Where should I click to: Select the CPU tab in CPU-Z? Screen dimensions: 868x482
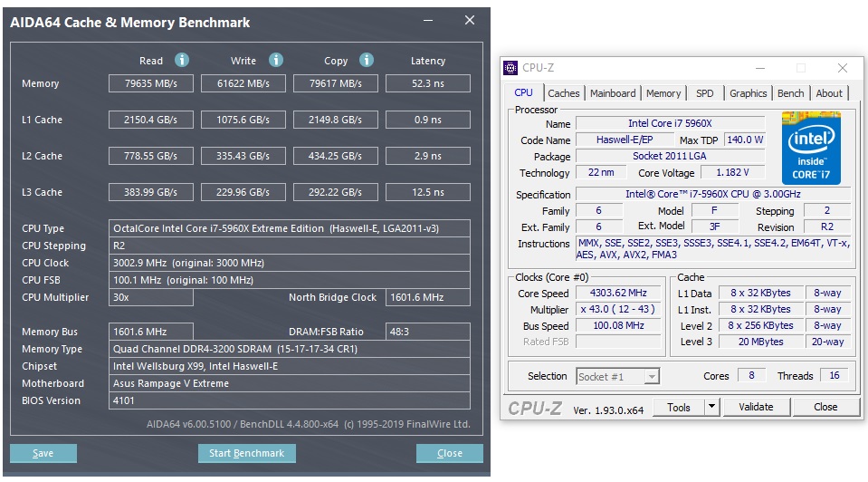524,92
